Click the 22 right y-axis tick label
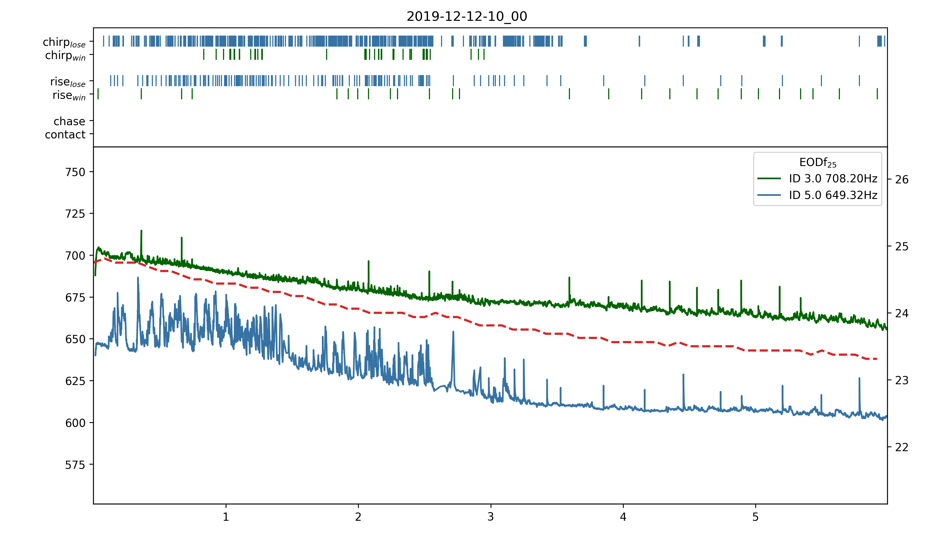This screenshot has height=560, width=934. (x=902, y=447)
